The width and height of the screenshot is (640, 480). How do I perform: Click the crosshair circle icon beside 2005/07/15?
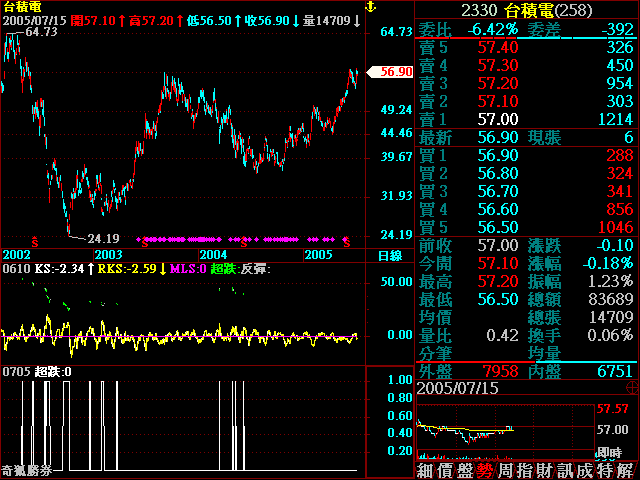[x=630, y=386]
